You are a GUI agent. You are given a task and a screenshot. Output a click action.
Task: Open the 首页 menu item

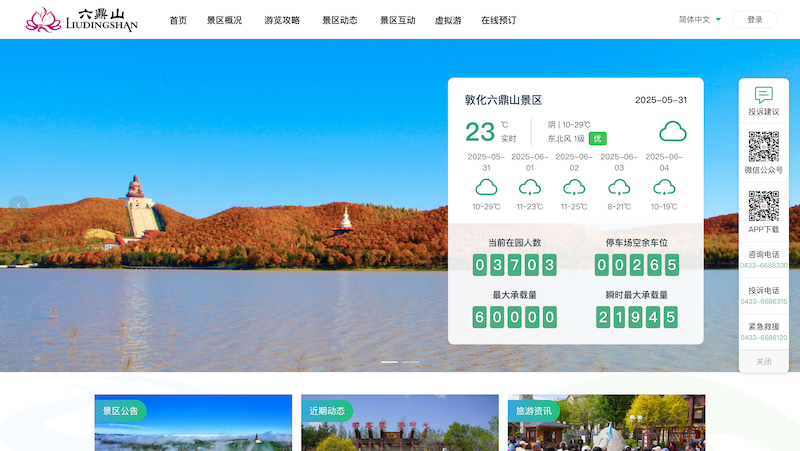(x=178, y=20)
